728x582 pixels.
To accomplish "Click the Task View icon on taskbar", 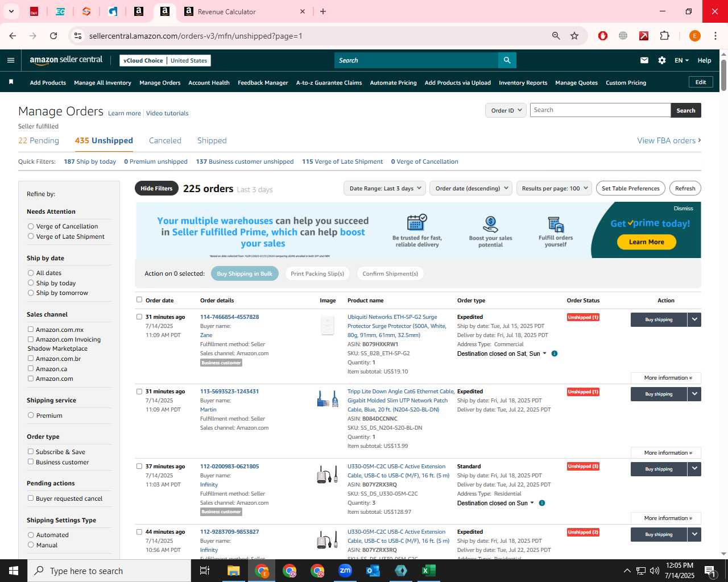I will point(205,571).
